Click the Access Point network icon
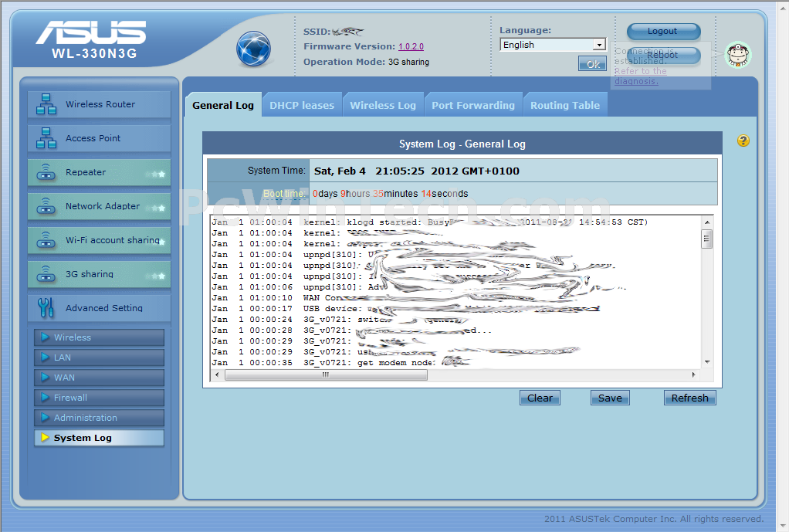The width and height of the screenshot is (789, 532). 46,138
